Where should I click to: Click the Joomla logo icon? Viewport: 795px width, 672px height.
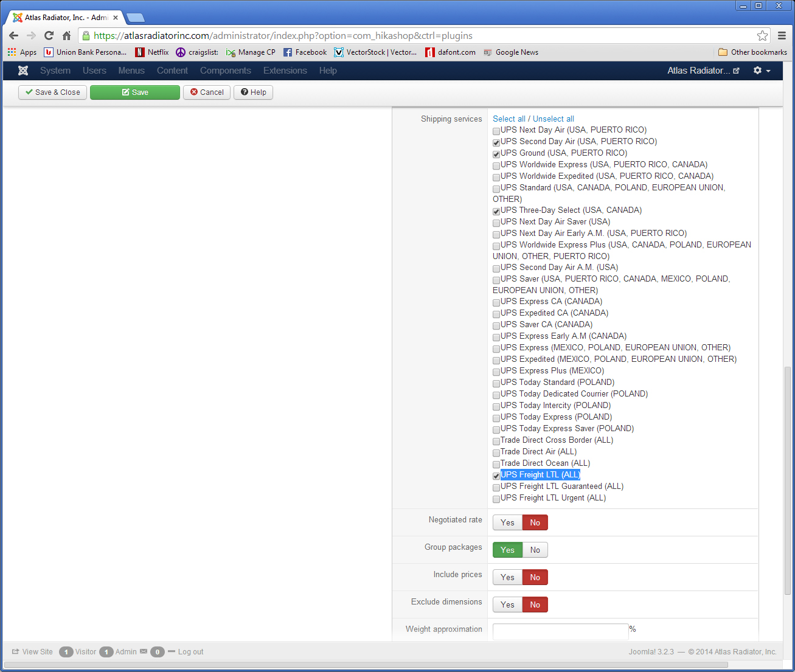[x=23, y=71]
